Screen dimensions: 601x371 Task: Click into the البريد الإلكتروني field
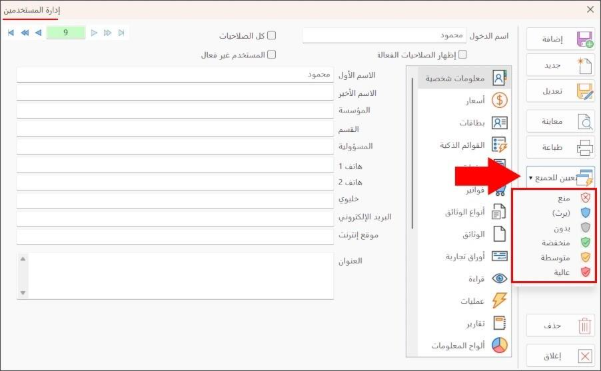tap(175, 218)
